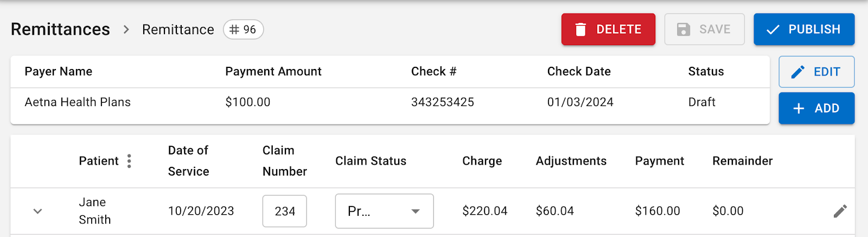Click the Date of Service column header
868x237 pixels.
(x=188, y=161)
